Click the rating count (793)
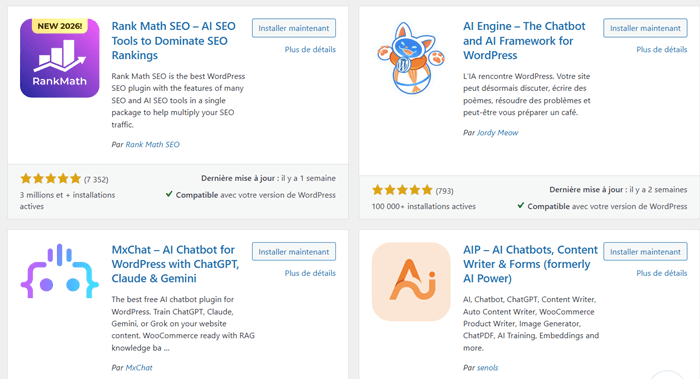This screenshot has height=379, width=700. click(444, 191)
